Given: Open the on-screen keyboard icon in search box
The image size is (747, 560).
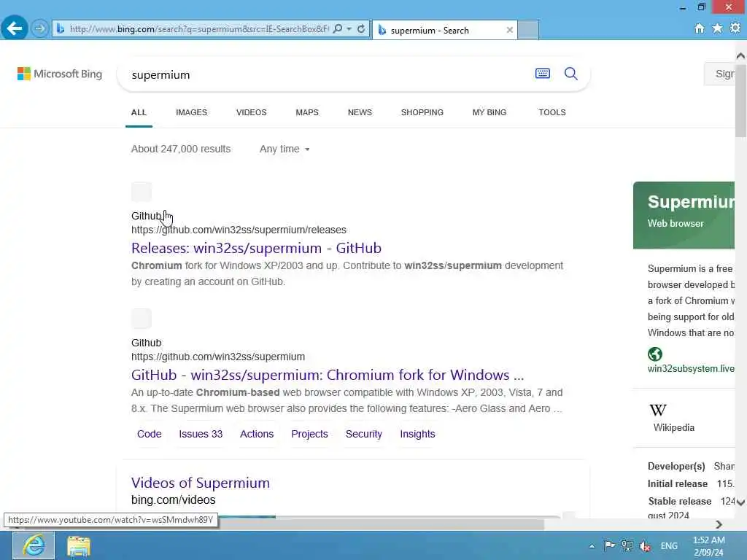Looking at the screenshot, I should (x=543, y=74).
